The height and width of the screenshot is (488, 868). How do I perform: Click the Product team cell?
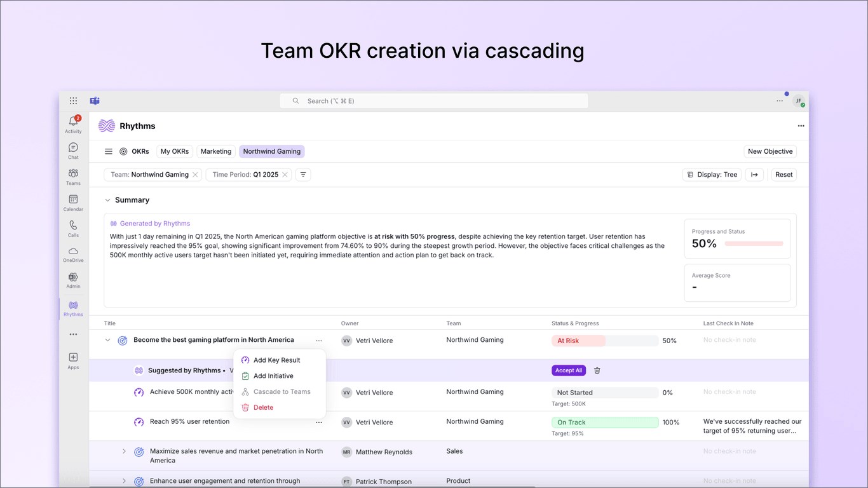(458, 481)
